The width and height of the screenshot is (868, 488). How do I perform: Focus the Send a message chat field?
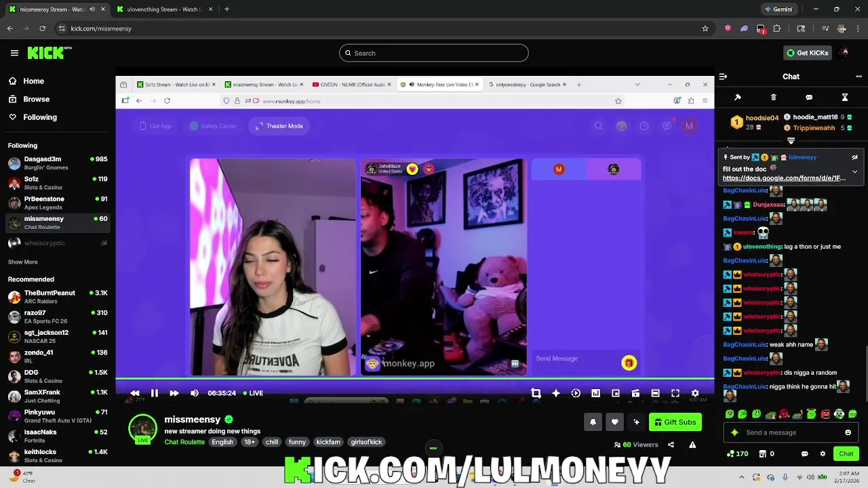coord(790,432)
